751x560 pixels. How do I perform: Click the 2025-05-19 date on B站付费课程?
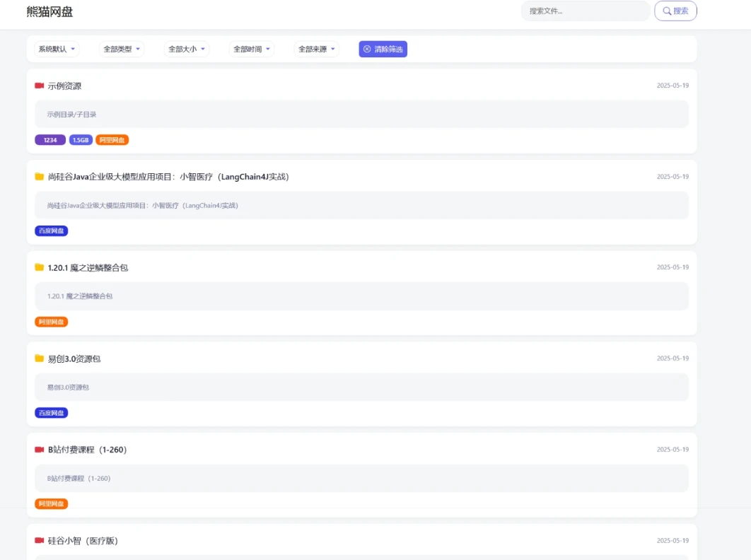point(673,449)
